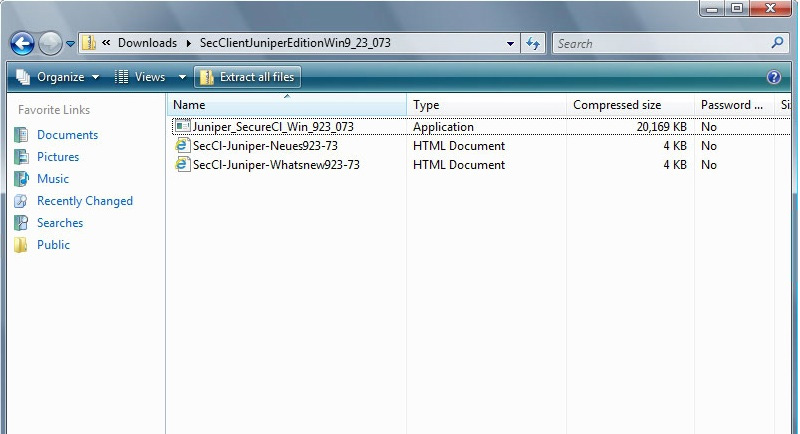Sort by the Type column header
The width and height of the screenshot is (800, 434).
(486, 105)
